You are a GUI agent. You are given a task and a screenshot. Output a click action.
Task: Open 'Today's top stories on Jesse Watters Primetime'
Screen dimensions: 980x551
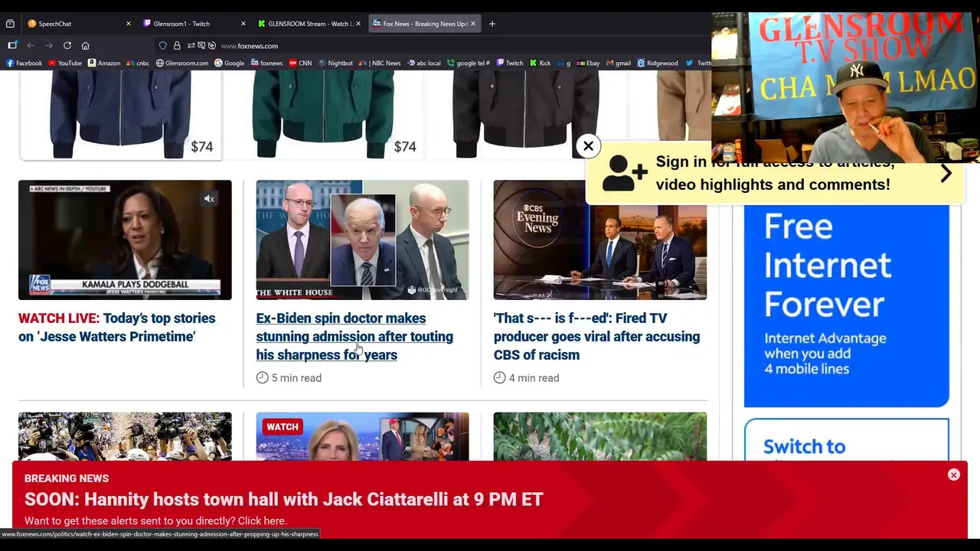[x=117, y=328]
